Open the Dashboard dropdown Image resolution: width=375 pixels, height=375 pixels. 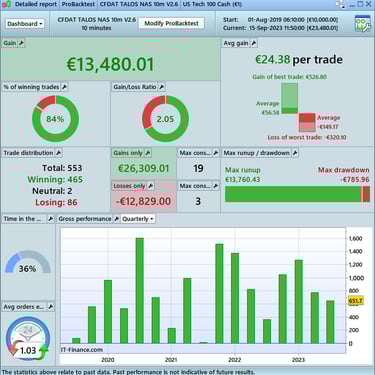[25, 24]
